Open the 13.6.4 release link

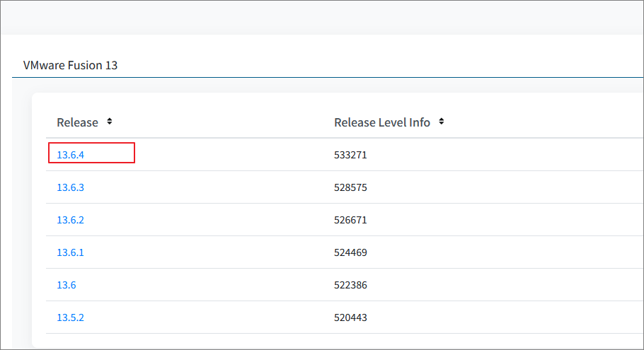[x=70, y=155]
